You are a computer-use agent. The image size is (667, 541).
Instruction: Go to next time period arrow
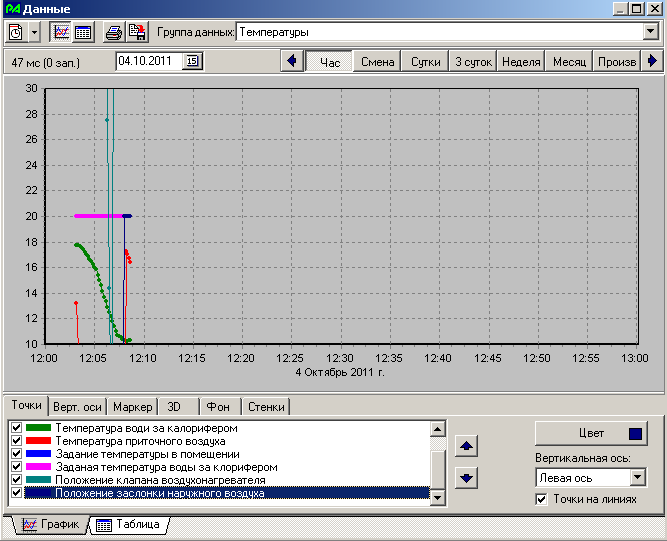click(653, 61)
